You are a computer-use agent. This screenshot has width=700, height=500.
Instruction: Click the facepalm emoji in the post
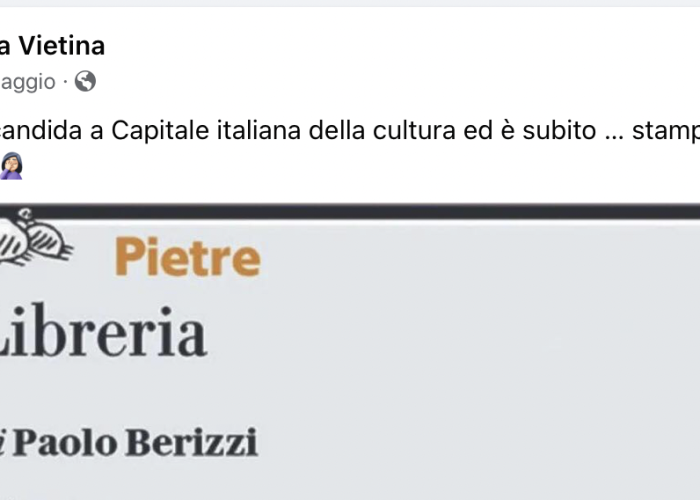pos(11,166)
